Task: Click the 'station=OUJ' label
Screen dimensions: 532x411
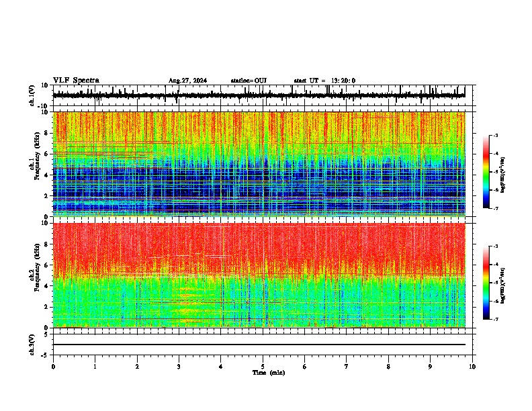Action: point(249,81)
